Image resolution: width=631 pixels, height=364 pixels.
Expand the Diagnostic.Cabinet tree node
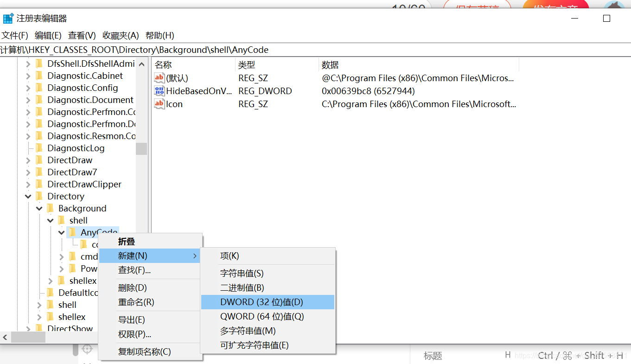tap(28, 76)
